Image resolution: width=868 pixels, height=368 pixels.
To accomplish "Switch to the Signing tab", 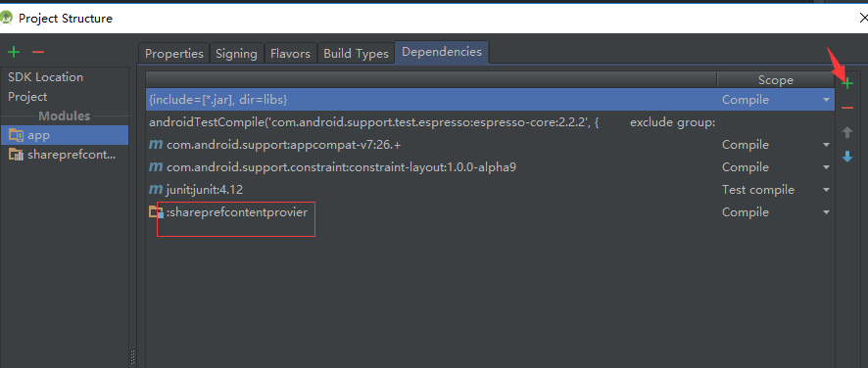I will click(x=236, y=54).
